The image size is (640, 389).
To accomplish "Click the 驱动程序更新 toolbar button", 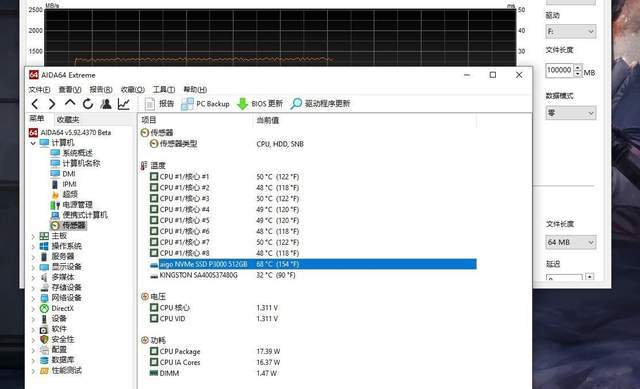I will [320, 104].
